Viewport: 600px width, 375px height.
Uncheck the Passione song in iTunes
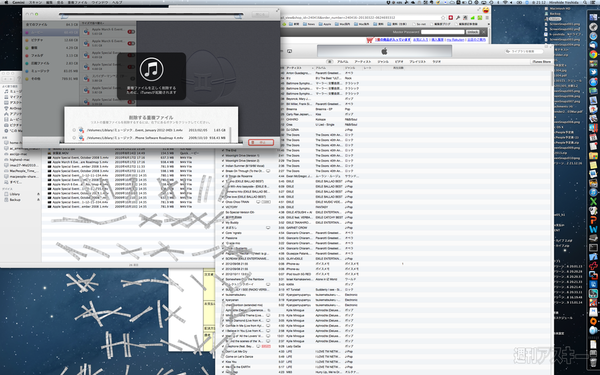[x=223, y=238]
